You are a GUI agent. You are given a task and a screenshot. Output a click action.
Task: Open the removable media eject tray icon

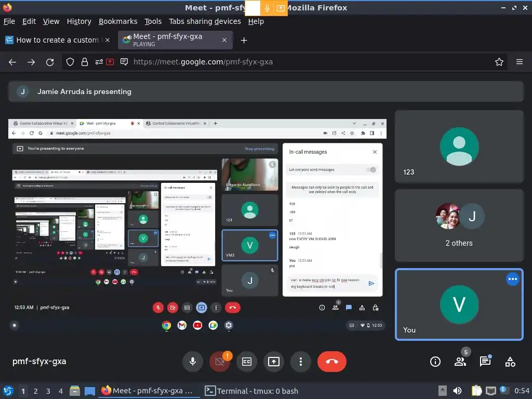(x=443, y=391)
